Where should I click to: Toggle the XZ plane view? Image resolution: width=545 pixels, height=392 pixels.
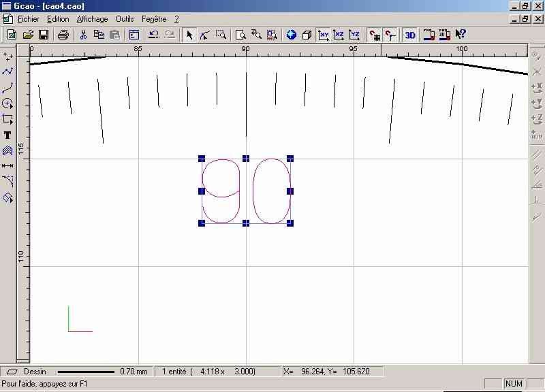pos(339,35)
